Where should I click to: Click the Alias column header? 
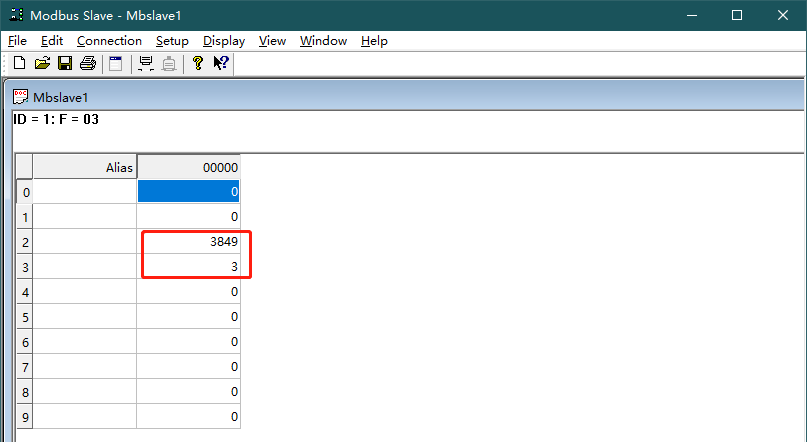(85, 167)
